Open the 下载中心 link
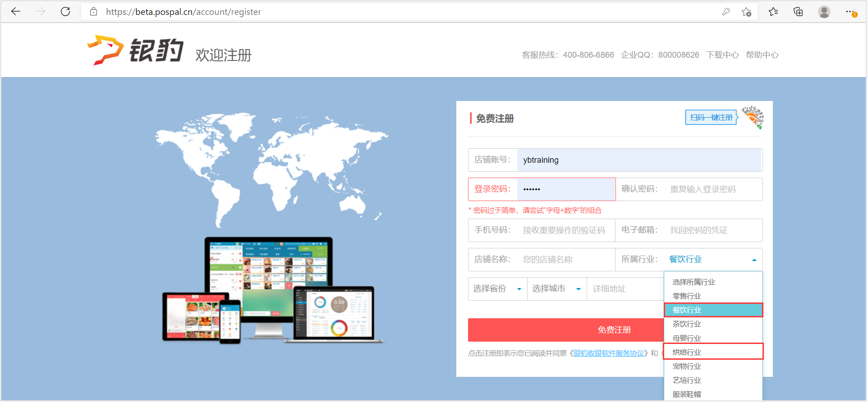 tap(722, 55)
